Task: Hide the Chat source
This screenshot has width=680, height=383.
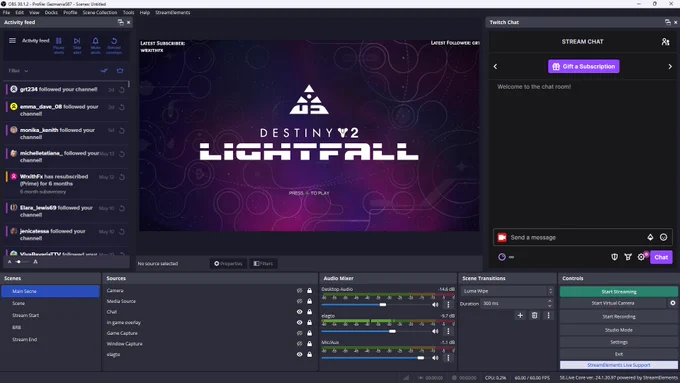Action: pyautogui.click(x=299, y=312)
